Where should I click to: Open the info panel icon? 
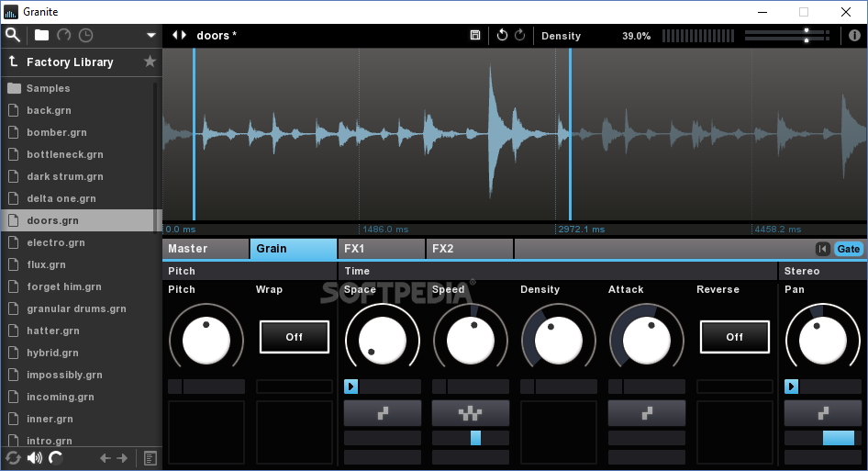855,36
